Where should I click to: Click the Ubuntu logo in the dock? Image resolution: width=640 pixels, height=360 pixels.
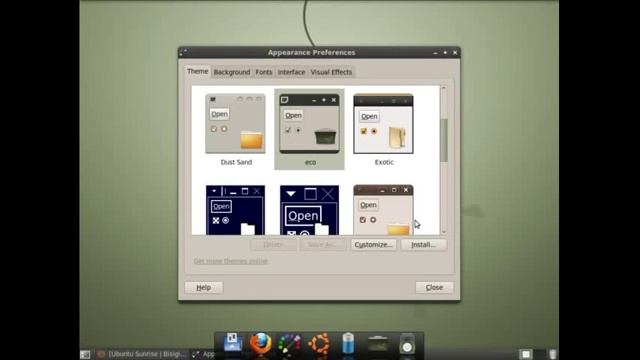(x=319, y=344)
